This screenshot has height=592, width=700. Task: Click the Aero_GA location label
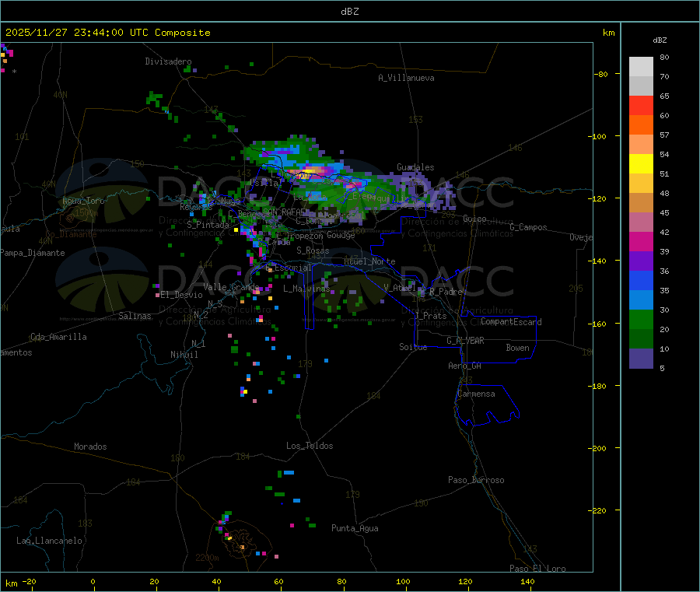(464, 366)
